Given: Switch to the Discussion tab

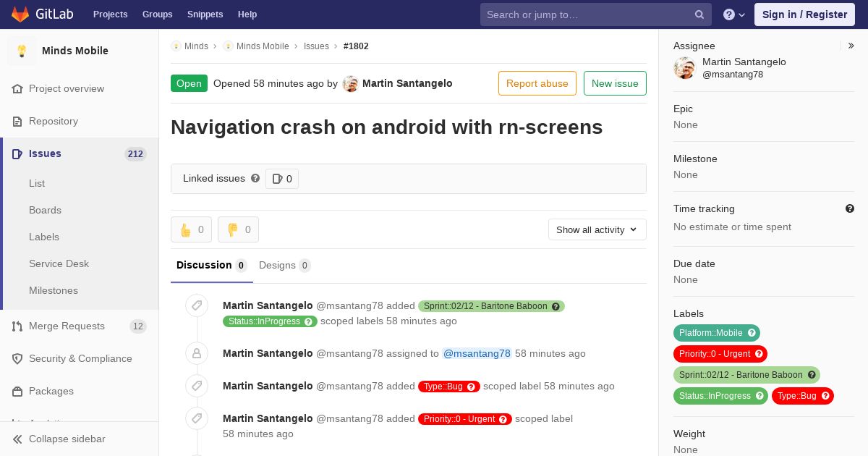Looking at the screenshot, I should click(212, 265).
